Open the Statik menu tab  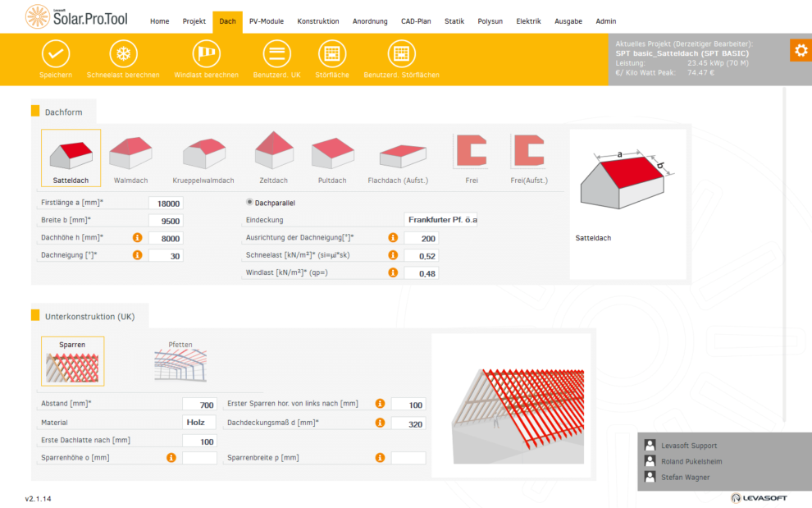click(454, 21)
